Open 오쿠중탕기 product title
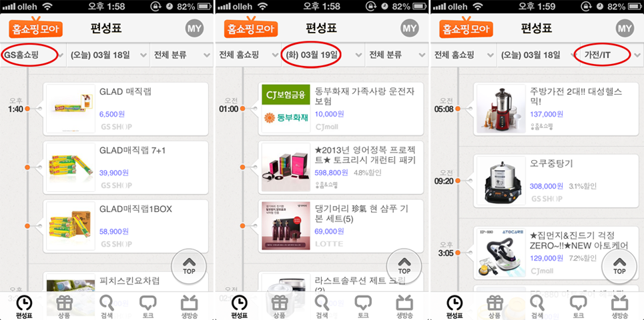This screenshot has width=644, height=320. 551,164
